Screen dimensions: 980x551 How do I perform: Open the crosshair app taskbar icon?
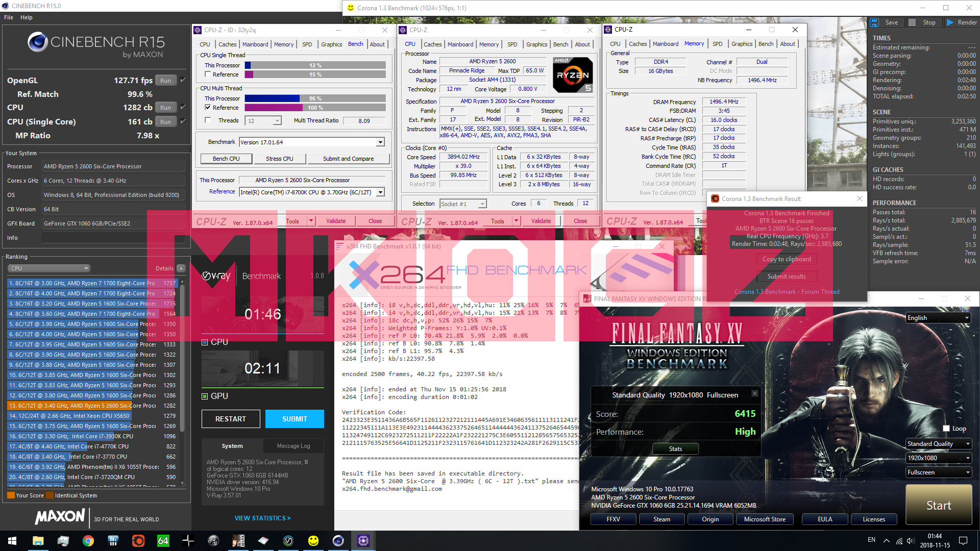(188, 541)
